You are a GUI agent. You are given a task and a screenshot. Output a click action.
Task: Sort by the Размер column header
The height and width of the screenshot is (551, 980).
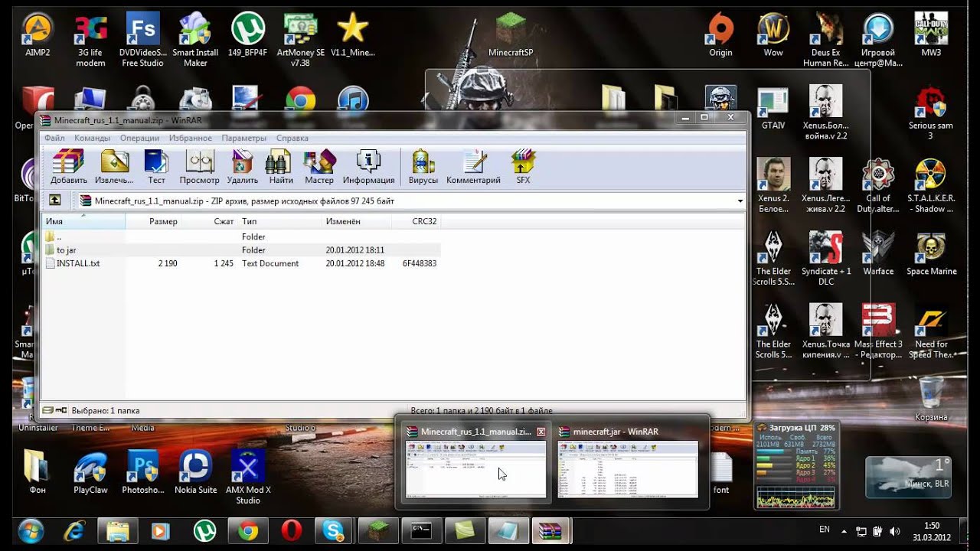tap(152, 221)
